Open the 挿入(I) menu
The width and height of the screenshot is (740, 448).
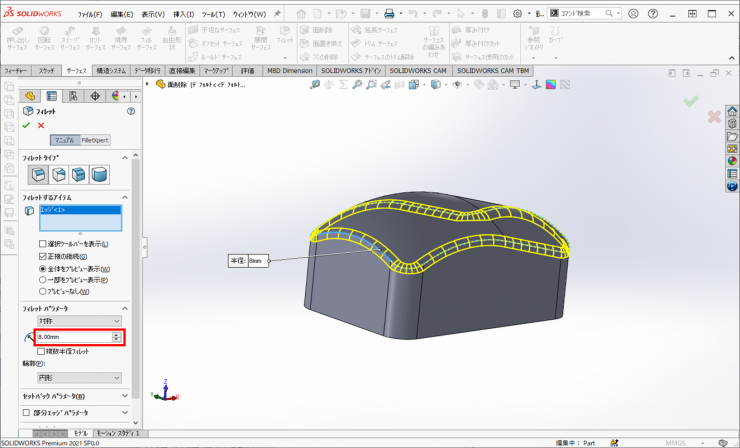[183, 15]
